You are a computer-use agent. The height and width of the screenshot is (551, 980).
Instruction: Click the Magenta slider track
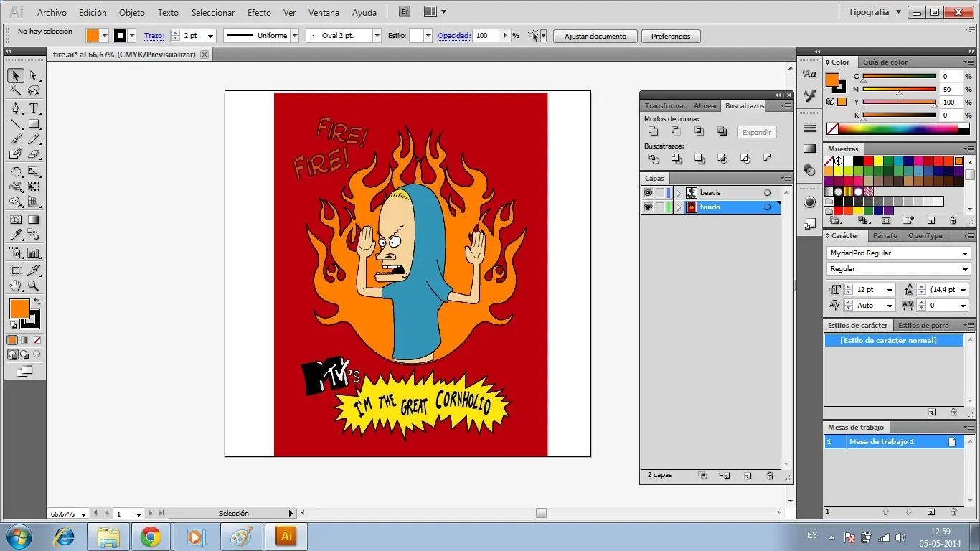coord(899,90)
